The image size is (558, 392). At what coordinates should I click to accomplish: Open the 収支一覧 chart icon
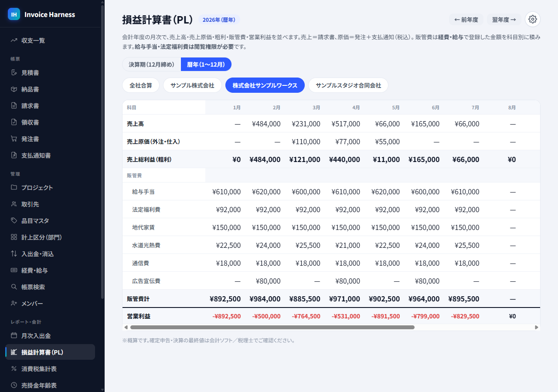tap(14, 41)
